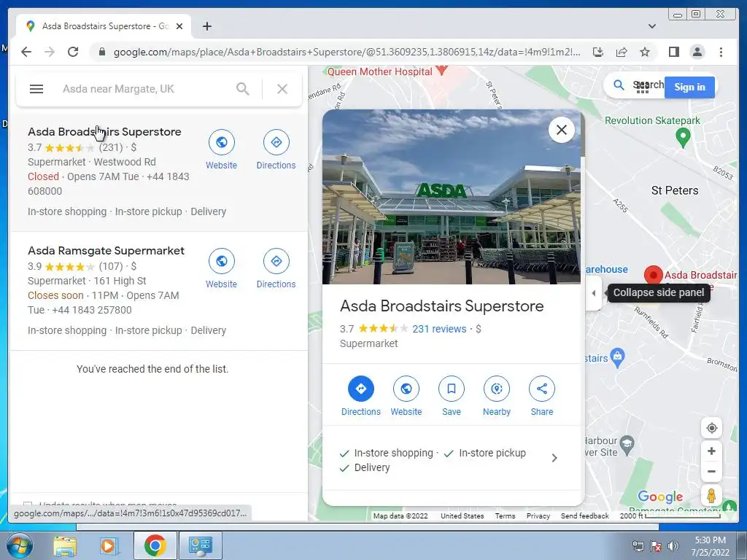Click Queen Mother Hospital map marker
The width and height of the screenshot is (747, 560).
(x=442, y=71)
